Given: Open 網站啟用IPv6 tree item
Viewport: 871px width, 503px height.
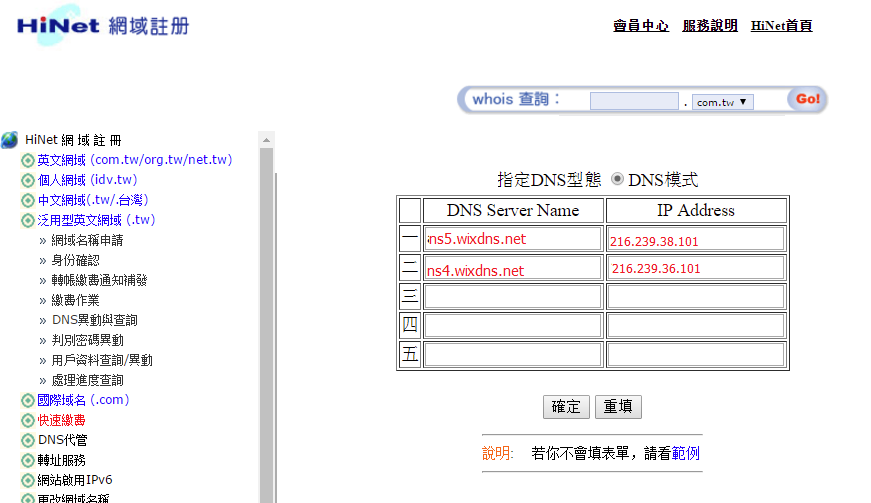Looking at the screenshot, I should pyautogui.click(x=74, y=480).
